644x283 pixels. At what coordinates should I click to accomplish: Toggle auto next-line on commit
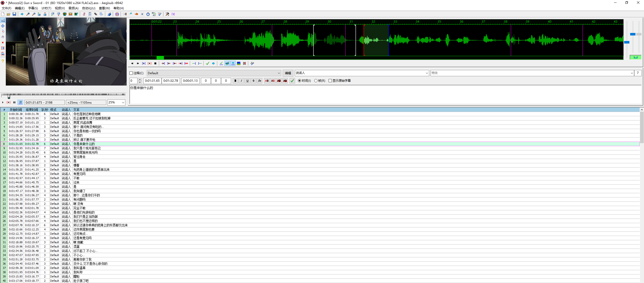click(x=227, y=63)
